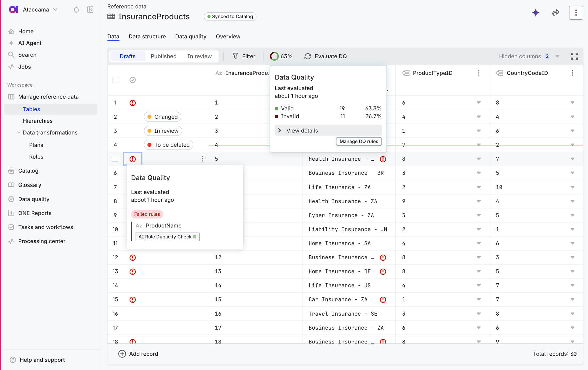The image size is (588, 370).
Task: Select the checkbox for row 5
Action: (x=115, y=159)
